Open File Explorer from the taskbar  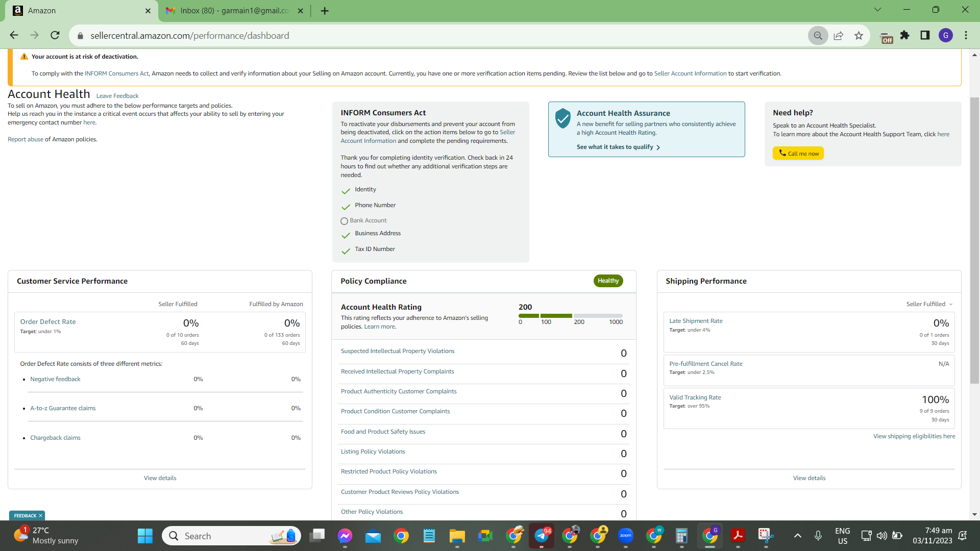click(x=457, y=536)
